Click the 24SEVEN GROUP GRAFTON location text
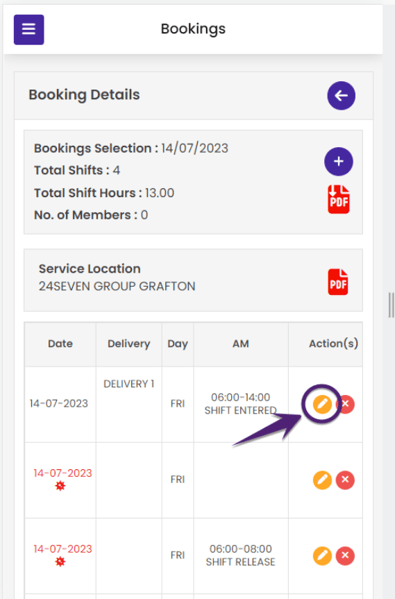Viewport: 395px width, 599px height. point(117,286)
